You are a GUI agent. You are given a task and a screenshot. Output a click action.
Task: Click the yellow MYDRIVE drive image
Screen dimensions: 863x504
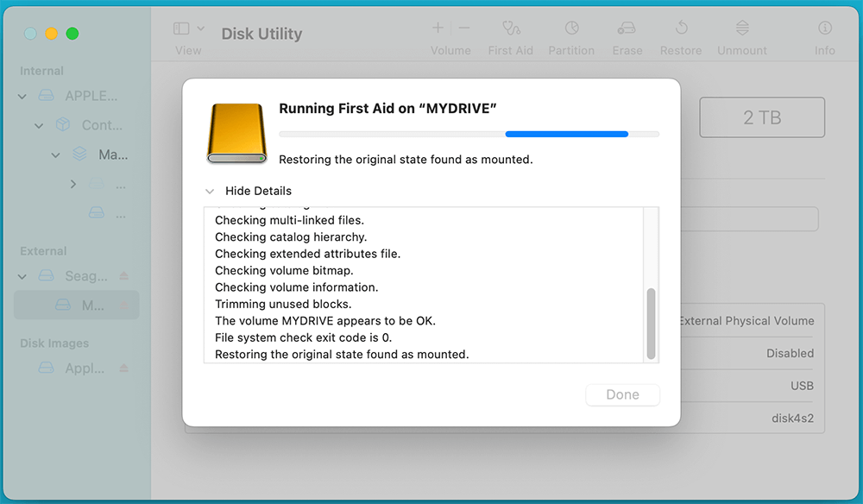pyautogui.click(x=237, y=134)
